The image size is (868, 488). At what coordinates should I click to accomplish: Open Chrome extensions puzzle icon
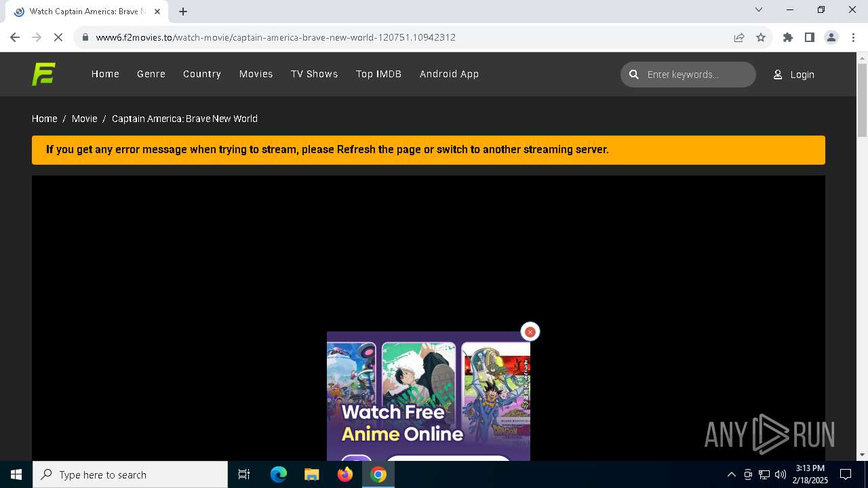(788, 37)
